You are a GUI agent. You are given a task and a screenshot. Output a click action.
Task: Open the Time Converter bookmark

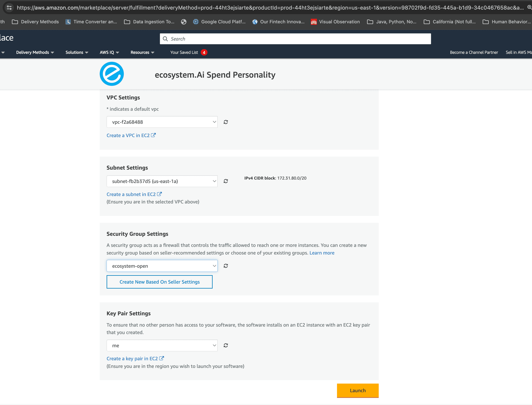pos(91,22)
